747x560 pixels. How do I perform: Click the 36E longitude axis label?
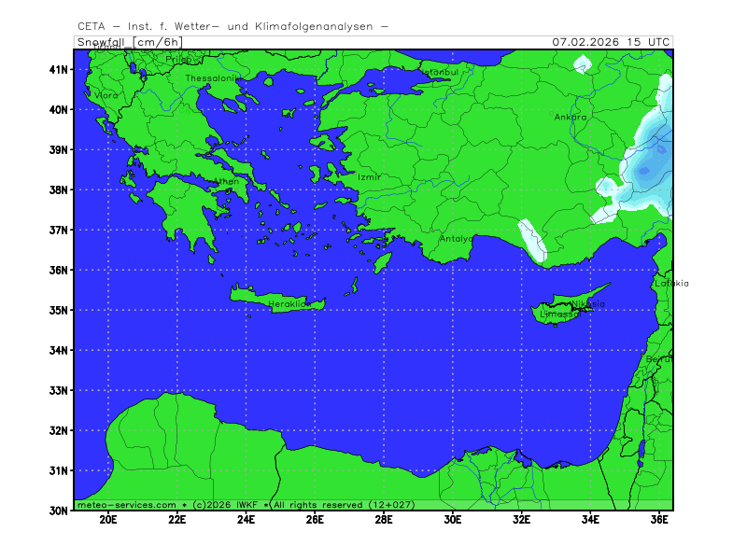(659, 520)
